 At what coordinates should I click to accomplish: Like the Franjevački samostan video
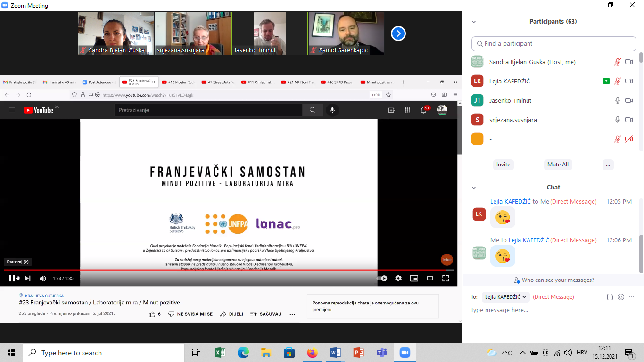155,314
